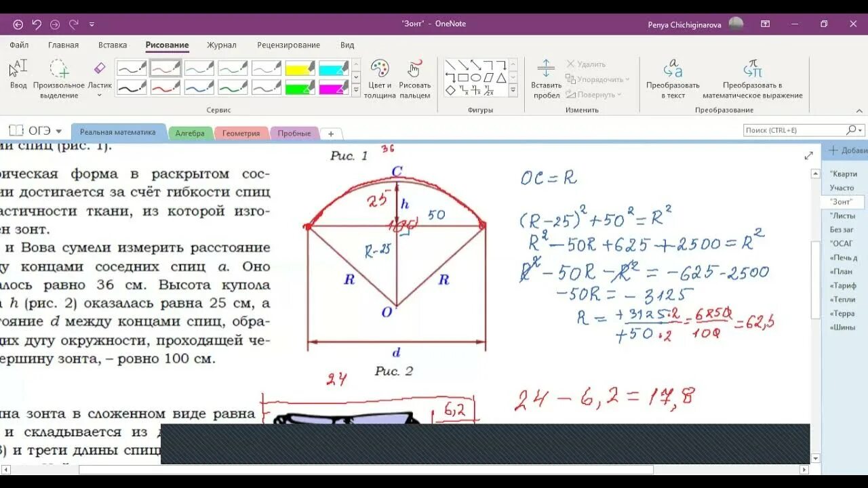The width and height of the screenshot is (868, 488).
Task: Select the Ластик eraser tool
Action: tap(100, 75)
